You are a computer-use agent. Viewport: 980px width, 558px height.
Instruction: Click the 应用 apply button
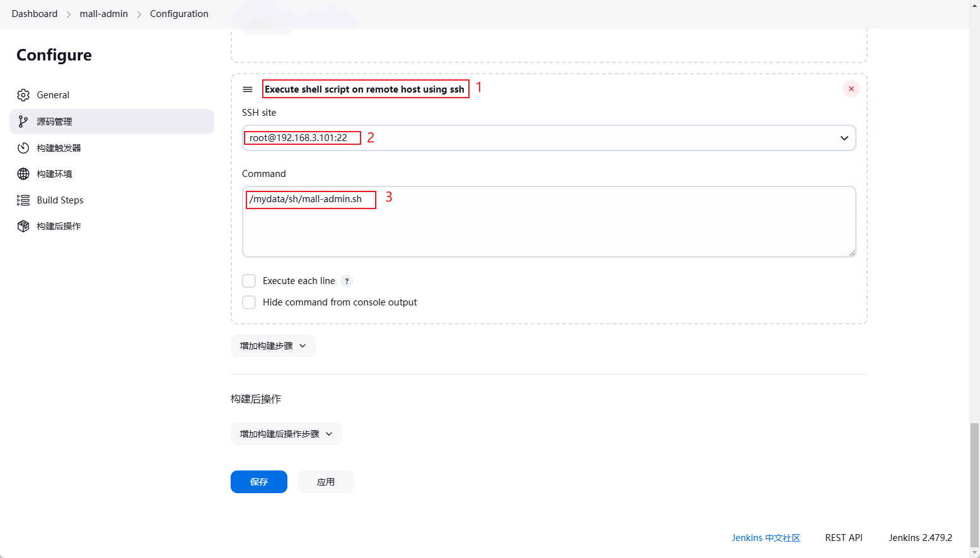click(326, 482)
